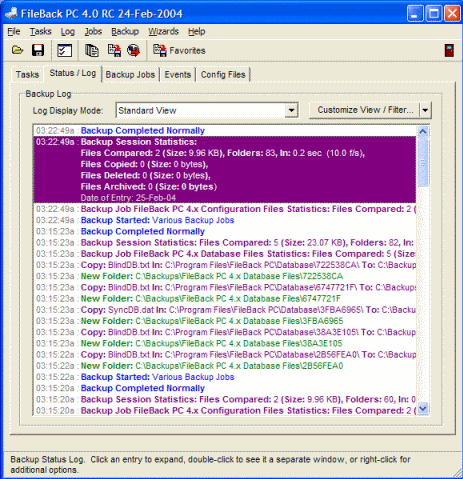Open the Tasks menu
463x479 pixels.
click(x=40, y=32)
